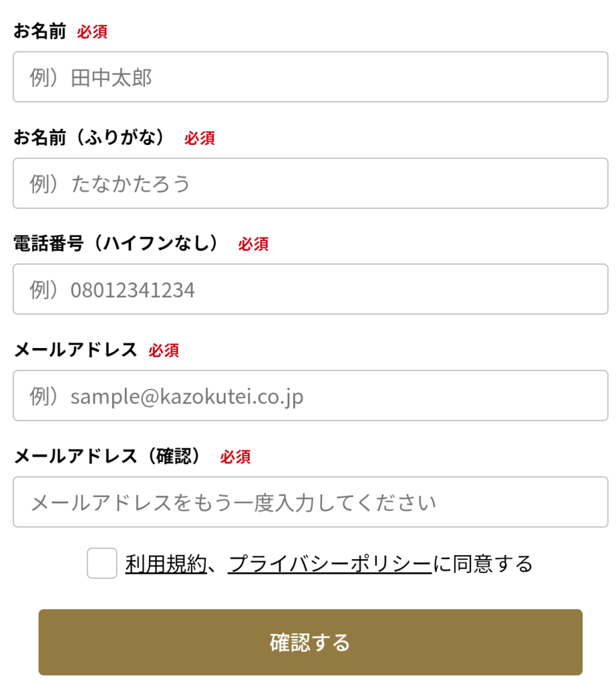Image resolution: width=616 pixels, height=684 pixels.
Task: Click the 必須 badge beside お名前
Action: pos(92,32)
